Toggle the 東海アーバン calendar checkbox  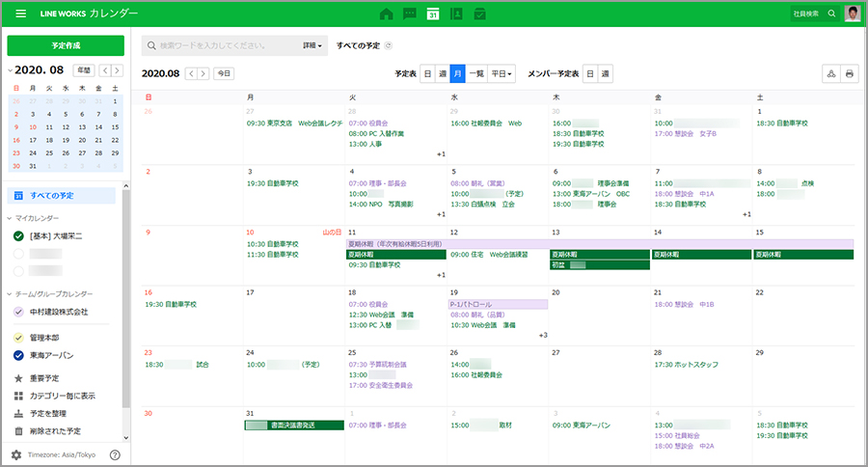pos(18,355)
